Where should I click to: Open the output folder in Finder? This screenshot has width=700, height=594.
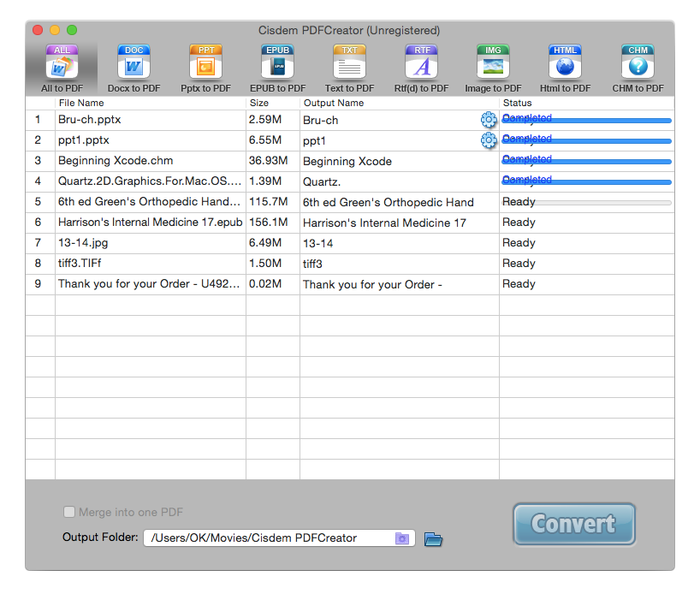pos(433,539)
